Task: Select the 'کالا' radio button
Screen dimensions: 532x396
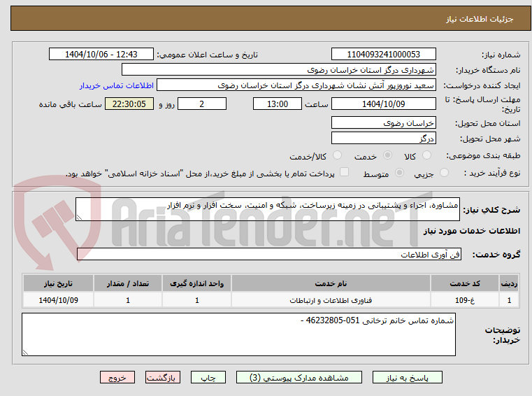Action: (x=427, y=155)
